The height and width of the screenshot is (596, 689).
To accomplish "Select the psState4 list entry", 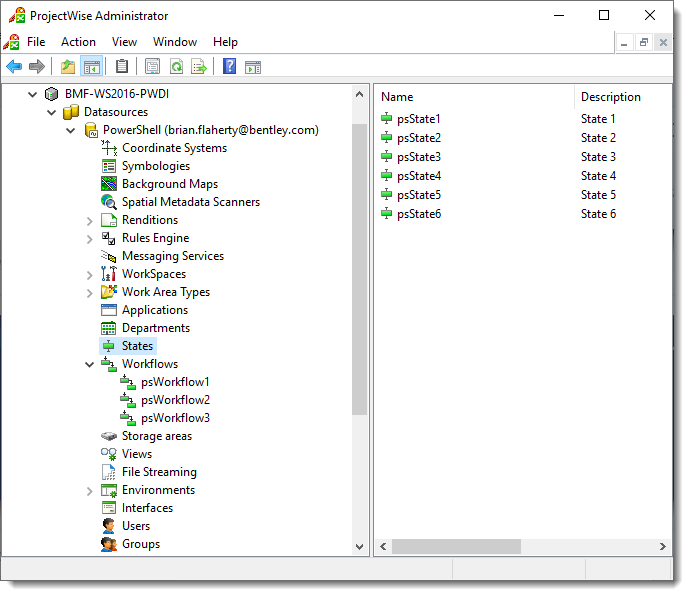I will coord(418,176).
